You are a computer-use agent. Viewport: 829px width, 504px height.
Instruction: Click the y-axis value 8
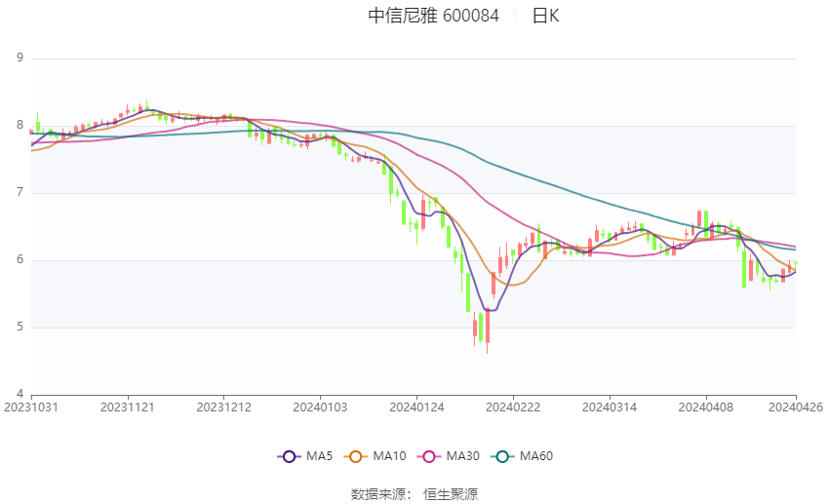click(x=20, y=125)
